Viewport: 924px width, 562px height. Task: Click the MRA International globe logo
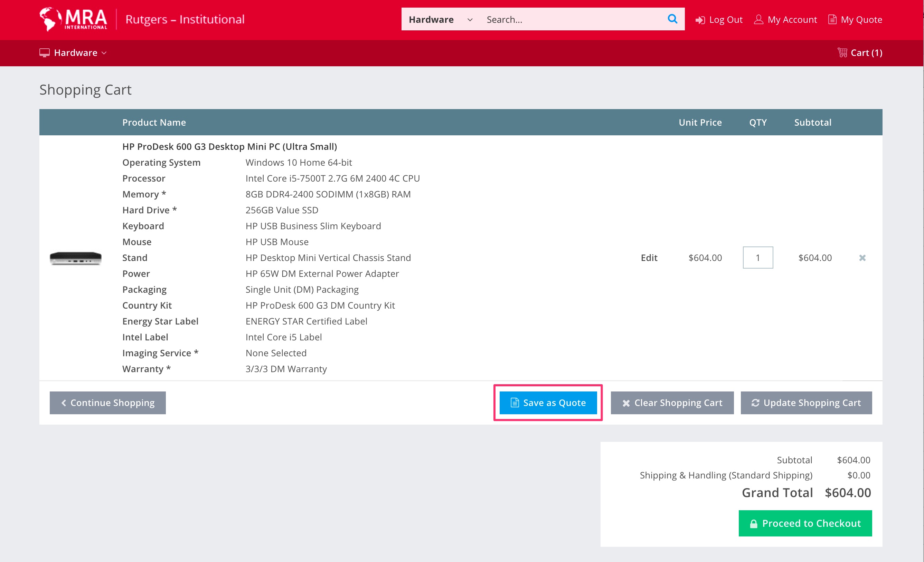pyautogui.click(x=50, y=19)
